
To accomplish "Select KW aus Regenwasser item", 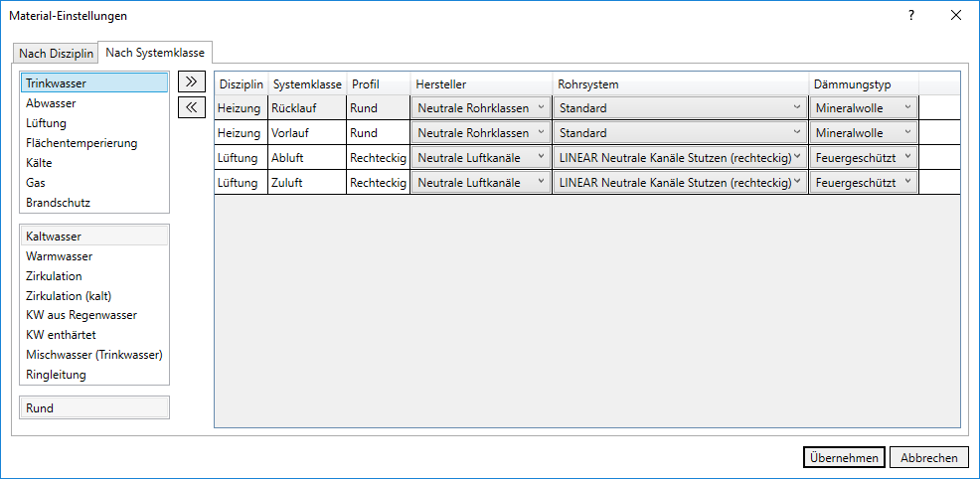I will [x=94, y=315].
